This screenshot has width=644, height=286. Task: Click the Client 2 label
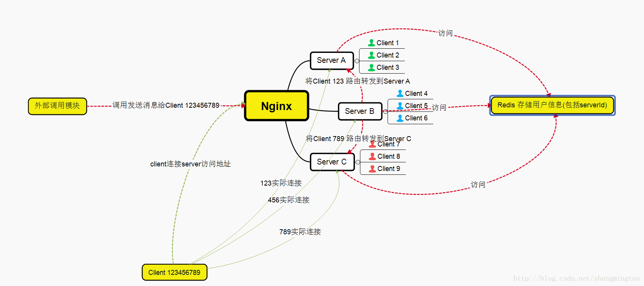388,55
